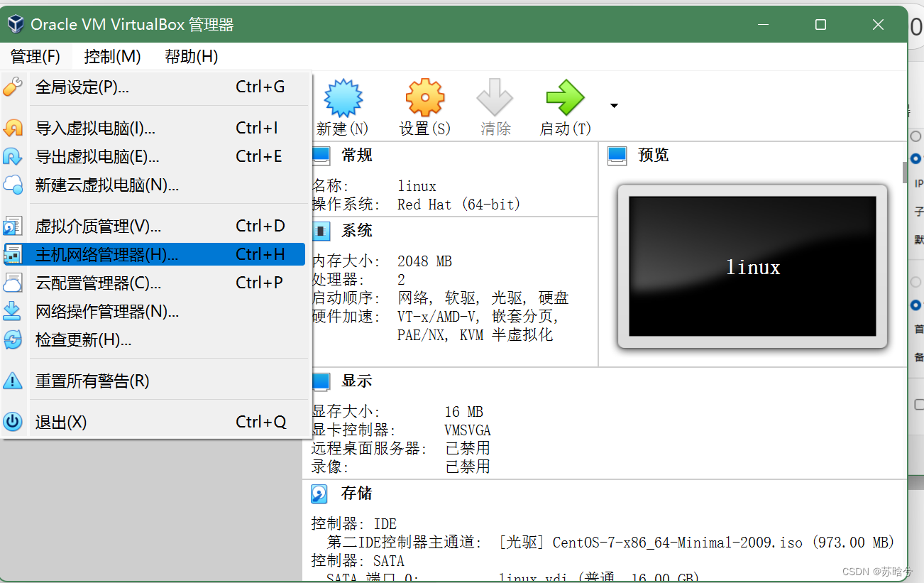Click the 存储 section disk icon
This screenshot has width=924, height=583.
[x=320, y=494]
